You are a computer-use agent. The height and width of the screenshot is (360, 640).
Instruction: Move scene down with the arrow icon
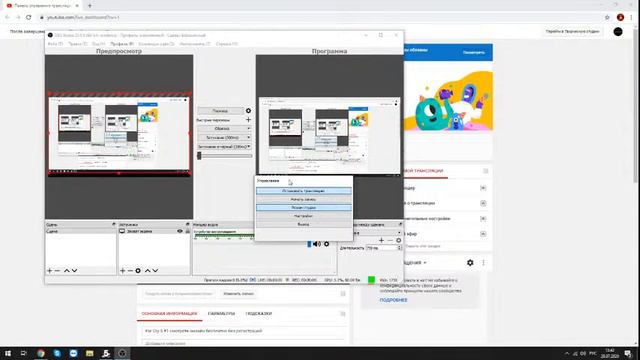(74, 271)
